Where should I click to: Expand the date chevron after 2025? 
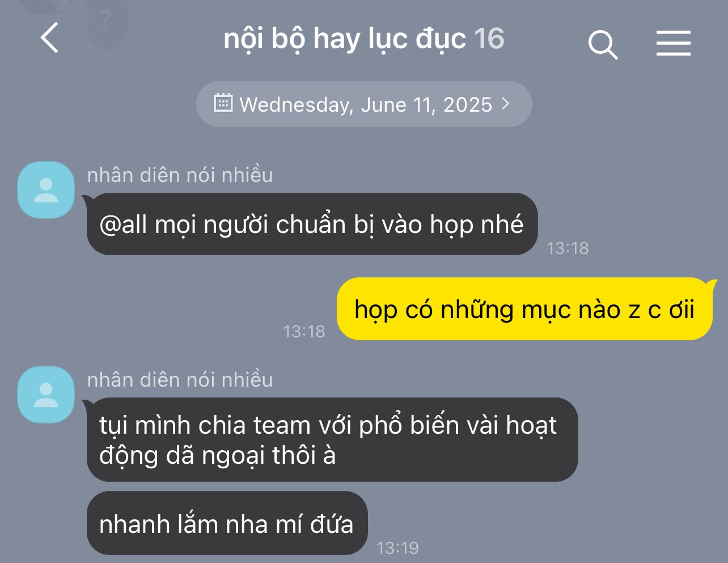click(506, 104)
